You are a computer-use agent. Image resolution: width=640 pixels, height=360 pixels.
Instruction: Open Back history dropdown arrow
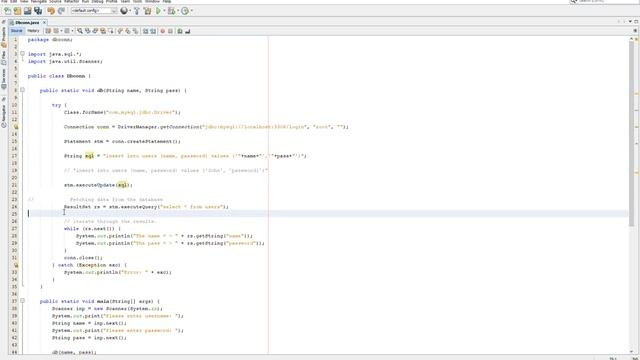point(61,31)
